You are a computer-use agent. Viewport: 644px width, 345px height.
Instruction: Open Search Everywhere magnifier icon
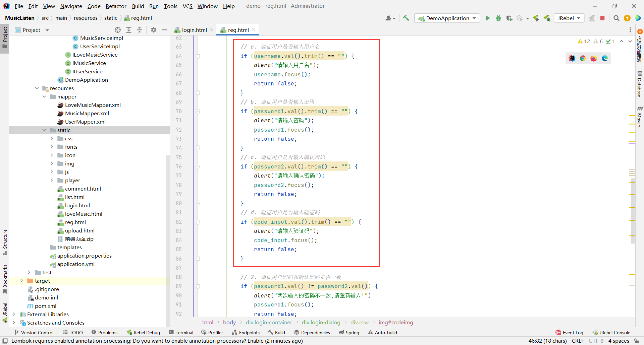click(x=616, y=18)
